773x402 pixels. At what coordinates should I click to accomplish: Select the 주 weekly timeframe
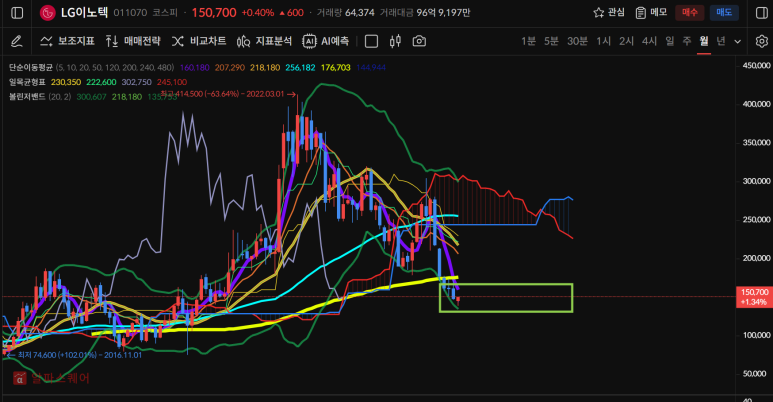tap(687, 41)
